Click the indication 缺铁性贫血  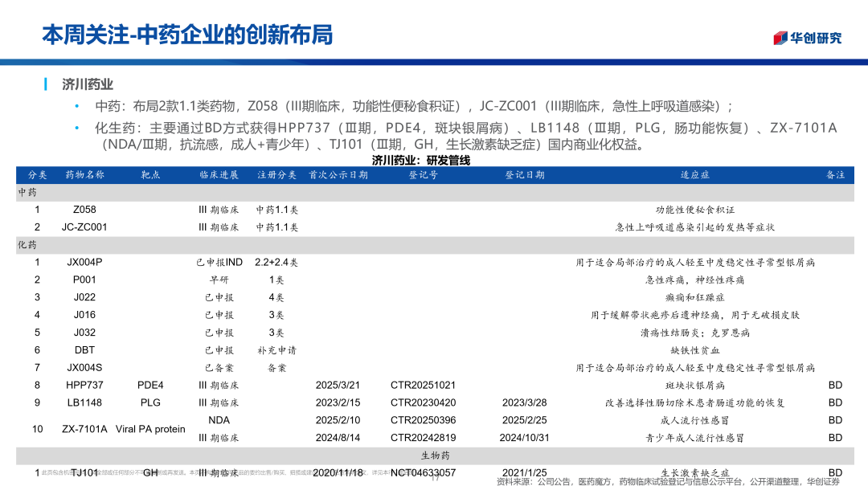(x=694, y=350)
